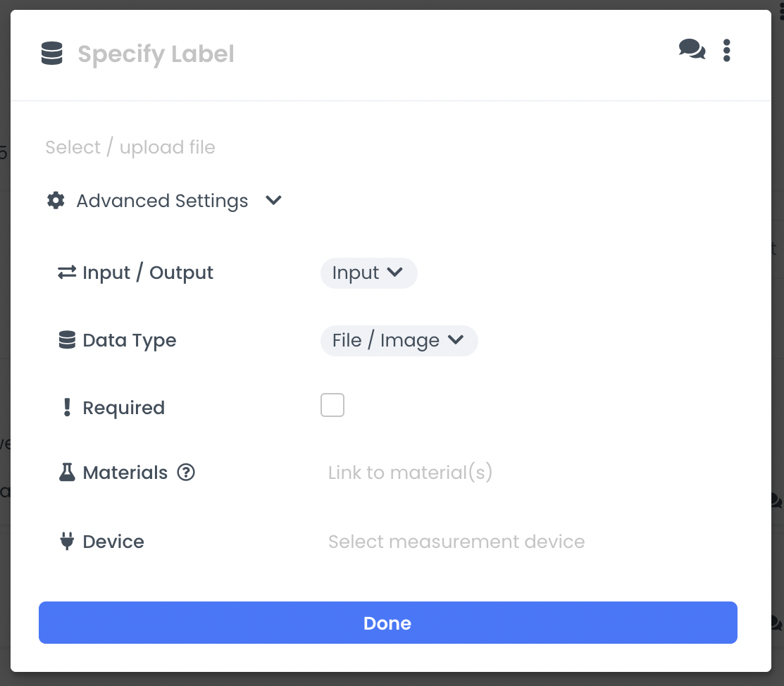This screenshot has height=686, width=784.
Task: Click the exclamation icon beside Required
Action: coord(67,407)
